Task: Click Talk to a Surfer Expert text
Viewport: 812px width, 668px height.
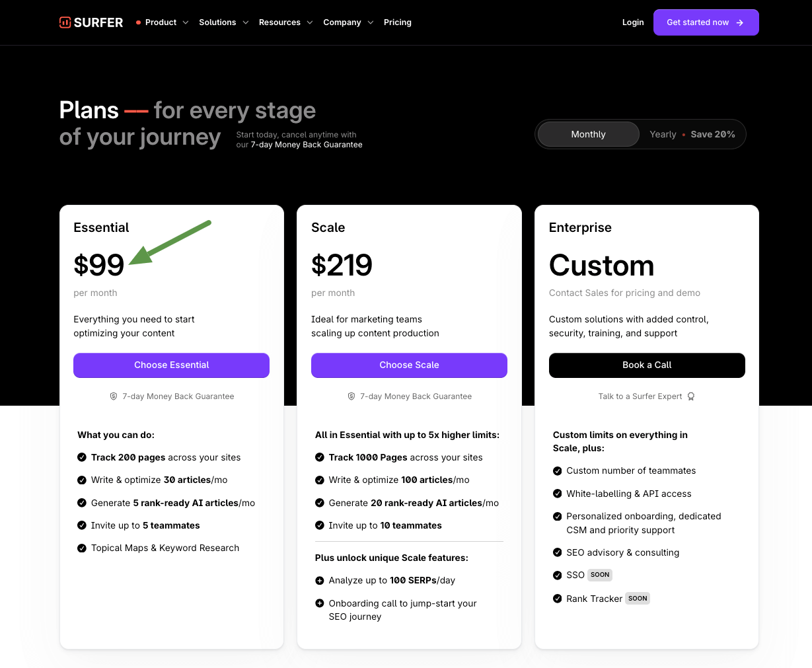Action: tap(640, 396)
